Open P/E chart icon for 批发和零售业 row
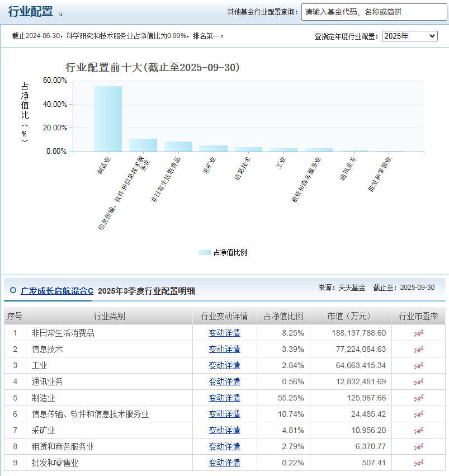Image resolution: width=449 pixels, height=476 pixels. (418, 463)
